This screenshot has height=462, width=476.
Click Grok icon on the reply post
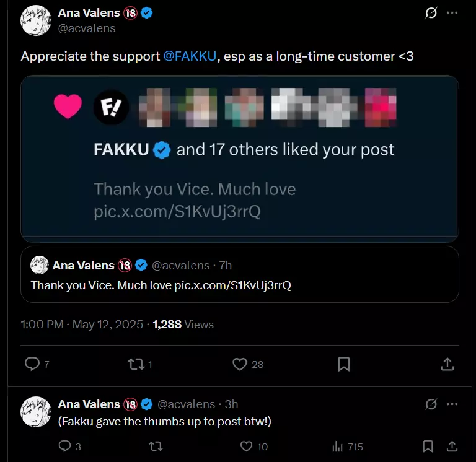(431, 404)
